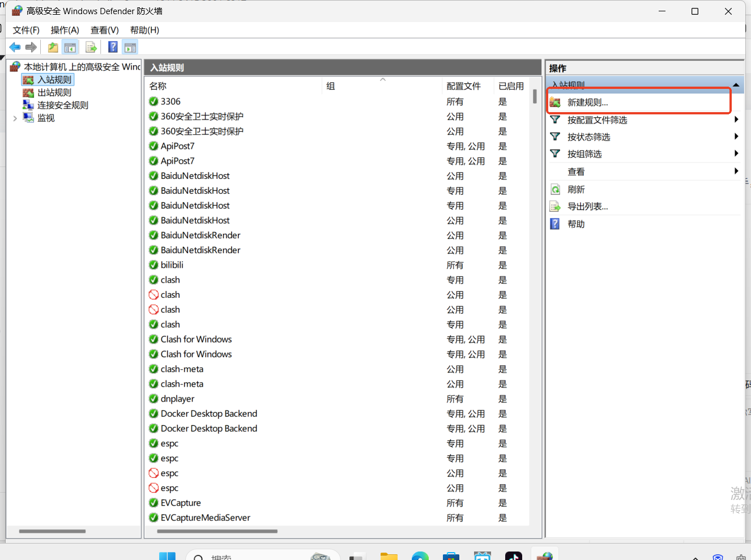Toggle the show/hide Action pane toolbar icon

130,48
